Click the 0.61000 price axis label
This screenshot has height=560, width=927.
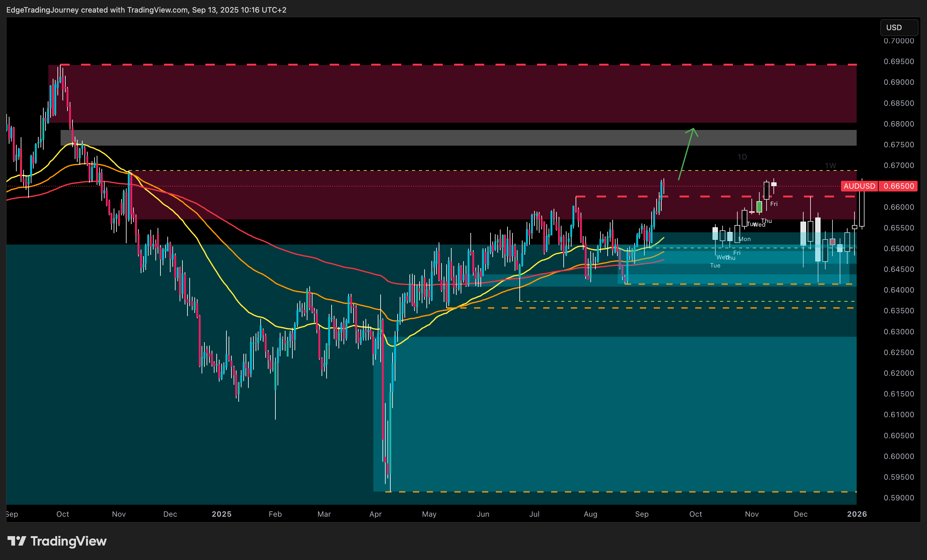(899, 414)
